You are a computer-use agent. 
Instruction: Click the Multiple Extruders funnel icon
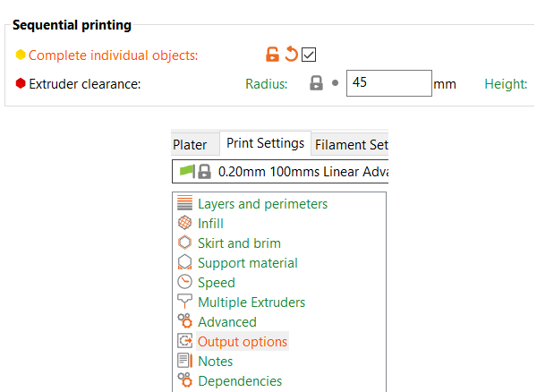[184, 302]
